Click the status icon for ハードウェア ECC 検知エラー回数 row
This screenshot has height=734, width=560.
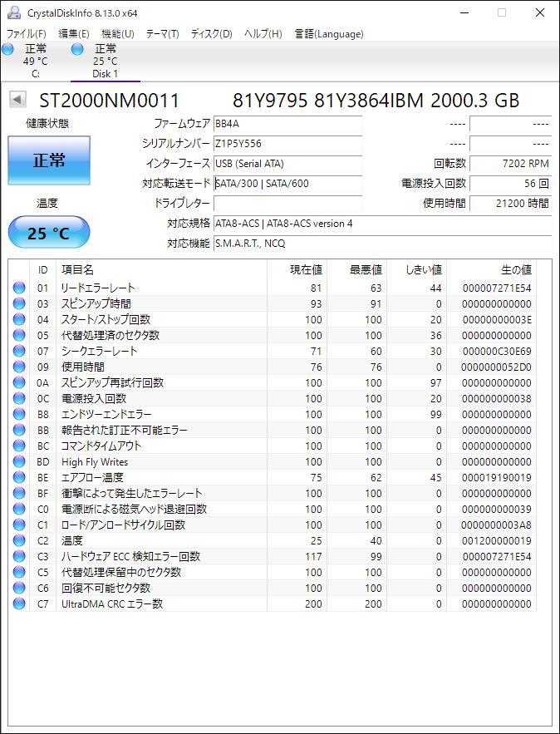click(19, 557)
